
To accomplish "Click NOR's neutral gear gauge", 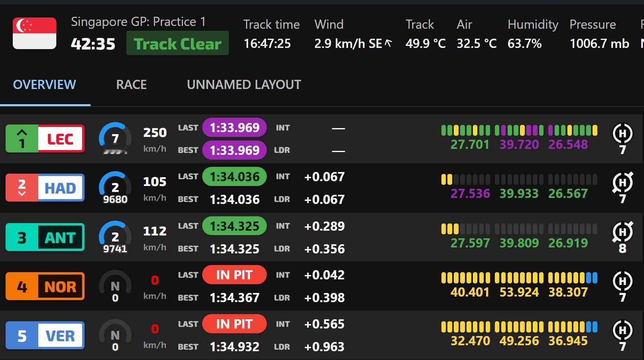I will pos(115,287).
